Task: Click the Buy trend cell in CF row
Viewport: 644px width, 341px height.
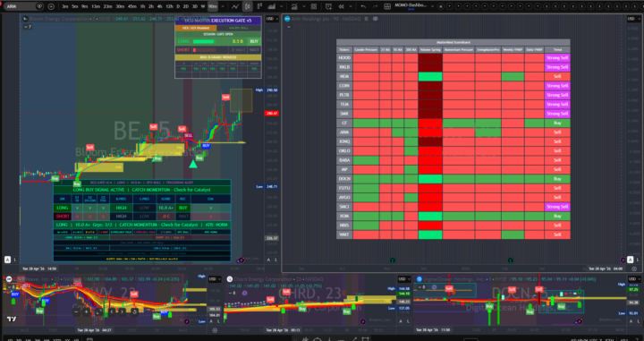Action: point(557,123)
